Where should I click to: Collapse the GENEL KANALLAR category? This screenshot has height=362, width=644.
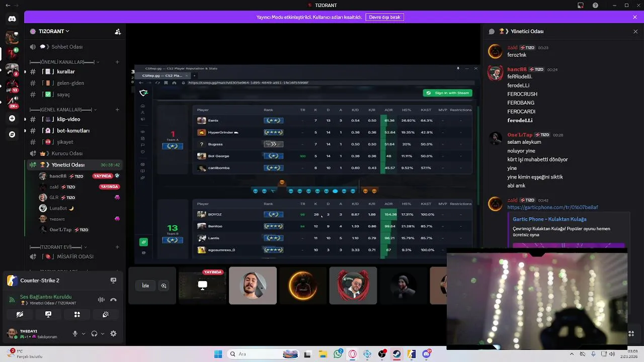(x=63, y=110)
